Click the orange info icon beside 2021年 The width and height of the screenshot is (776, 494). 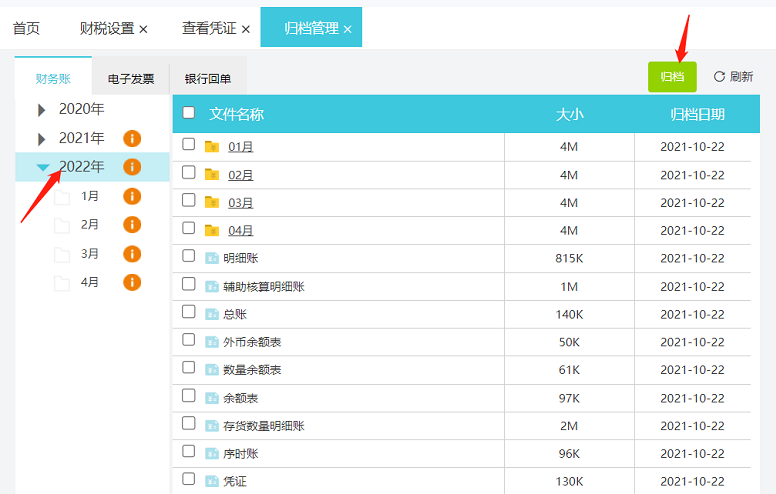pos(132,138)
